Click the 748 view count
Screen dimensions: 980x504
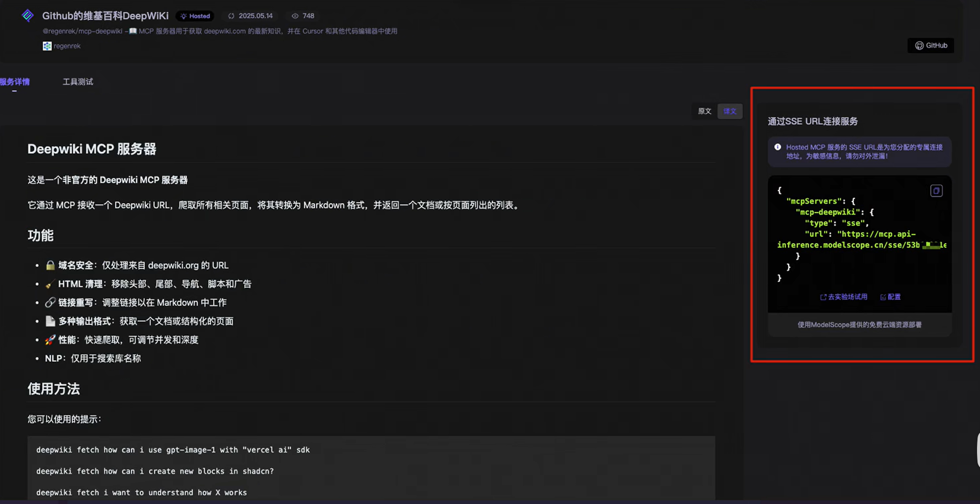[309, 16]
